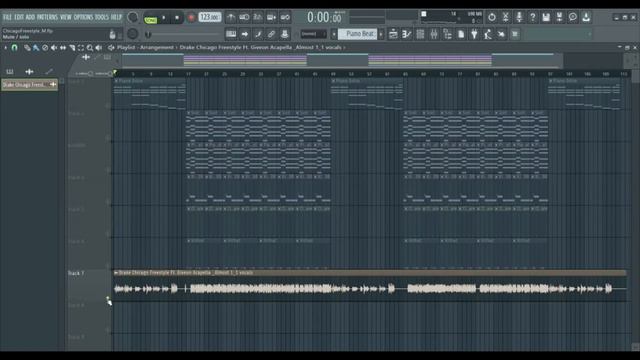Image resolution: width=640 pixels, height=360 pixels.
Task: Open the plugin picker plug icon
Action: tap(474, 34)
